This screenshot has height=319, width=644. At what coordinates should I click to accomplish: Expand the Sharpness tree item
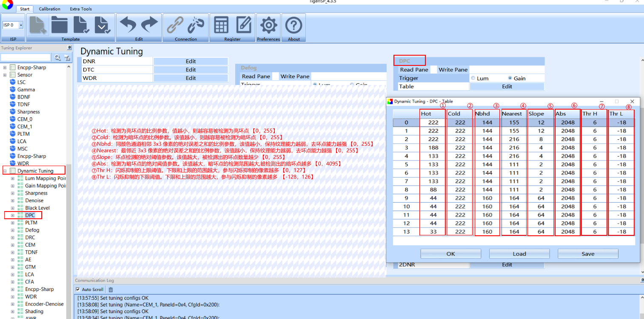13,193
